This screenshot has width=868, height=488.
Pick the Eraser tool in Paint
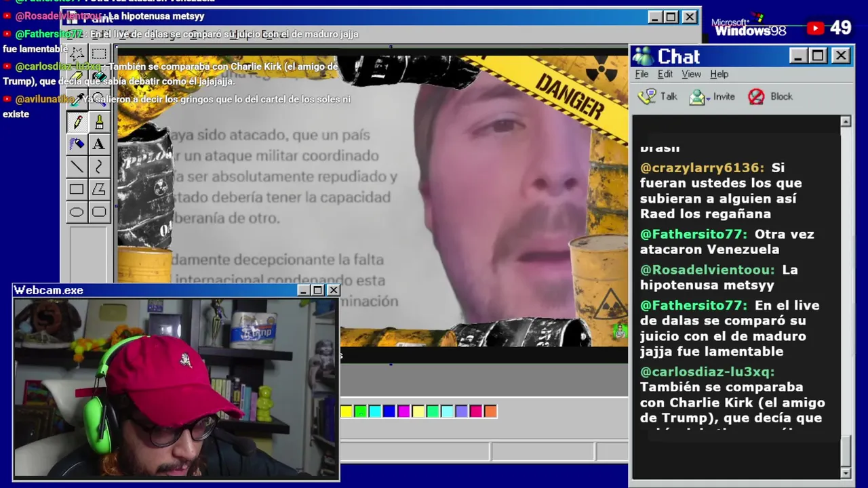(77, 77)
